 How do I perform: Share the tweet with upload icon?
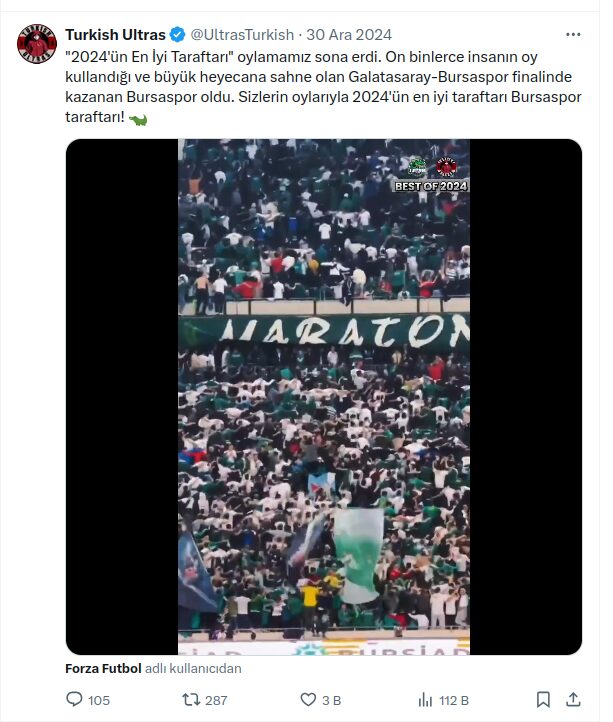[573, 699]
